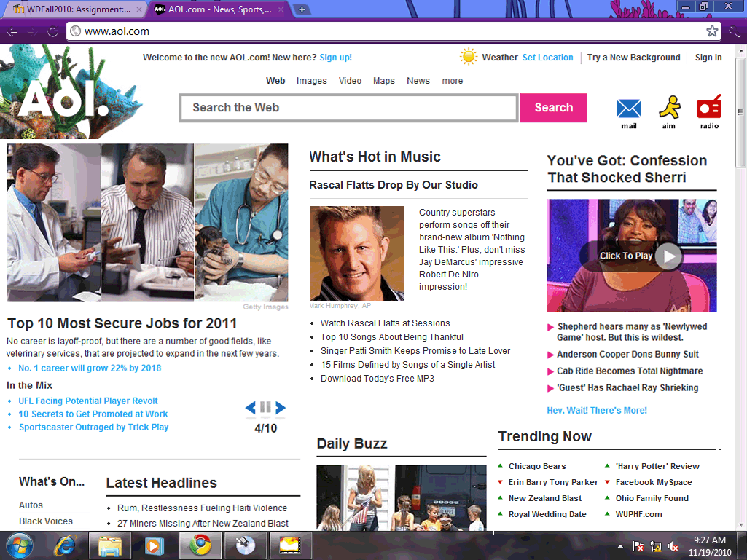
Task: Open the Set Location link
Action: click(547, 58)
